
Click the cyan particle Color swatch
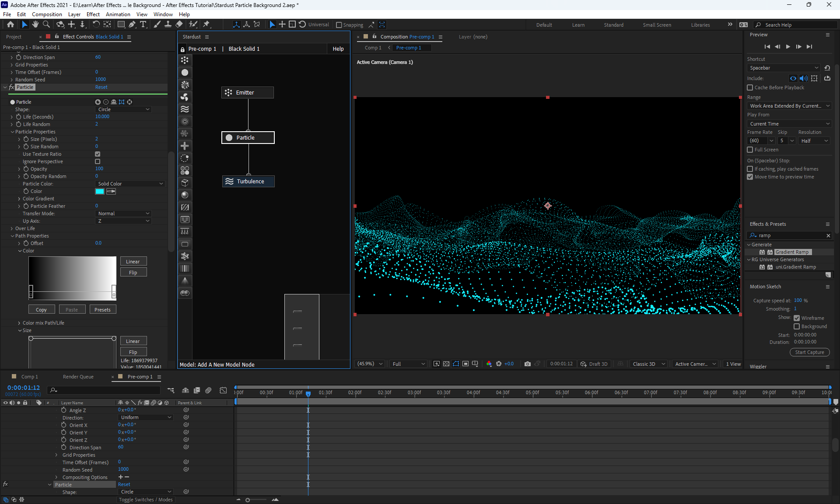(x=100, y=191)
